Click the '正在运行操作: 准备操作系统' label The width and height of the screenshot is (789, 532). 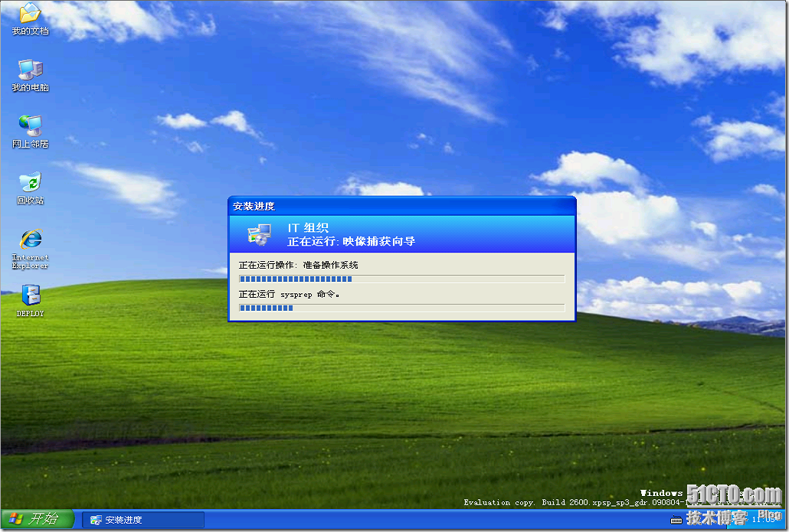(299, 265)
